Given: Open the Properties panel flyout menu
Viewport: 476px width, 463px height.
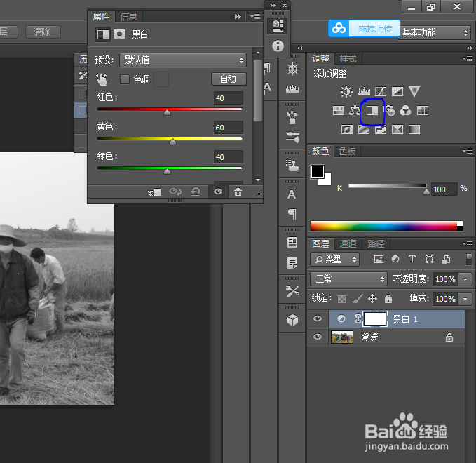Looking at the screenshot, I should tap(255, 16).
